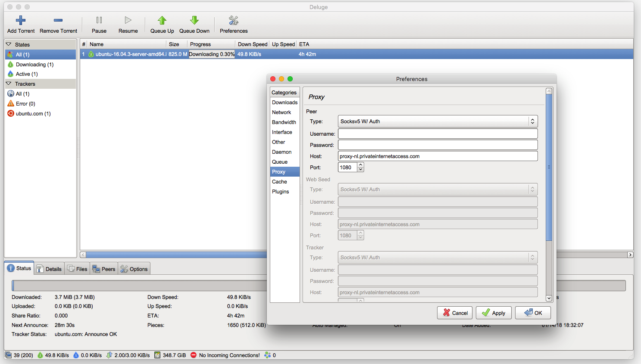Click the Add Torrent plus icon
The width and height of the screenshot is (641, 364).
(x=21, y=20)
